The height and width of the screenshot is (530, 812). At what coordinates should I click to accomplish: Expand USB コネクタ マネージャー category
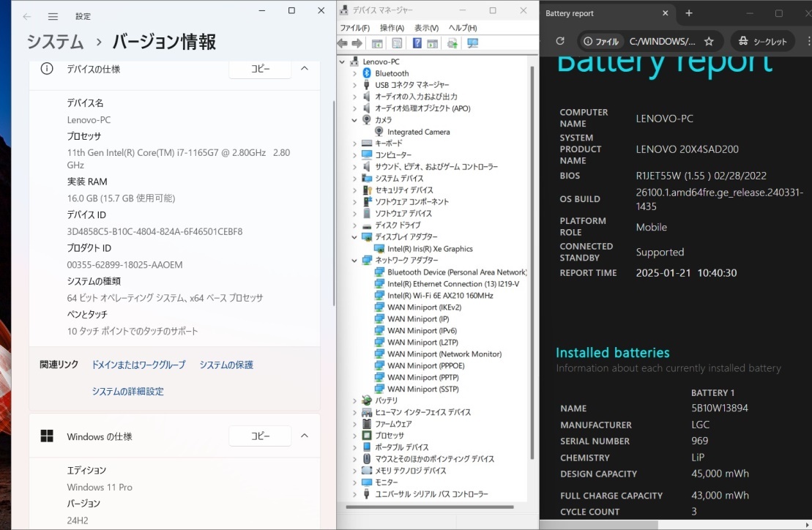354,85
